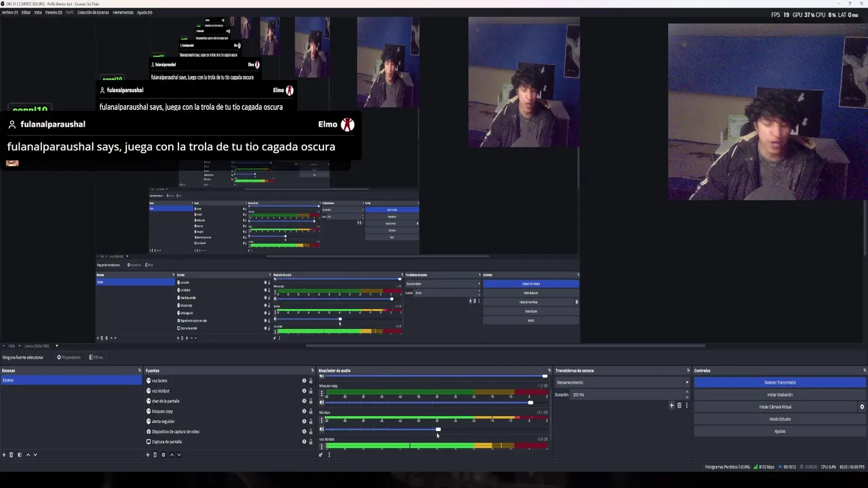Move source up arrow in Fuentes panel

pos(171,455)
